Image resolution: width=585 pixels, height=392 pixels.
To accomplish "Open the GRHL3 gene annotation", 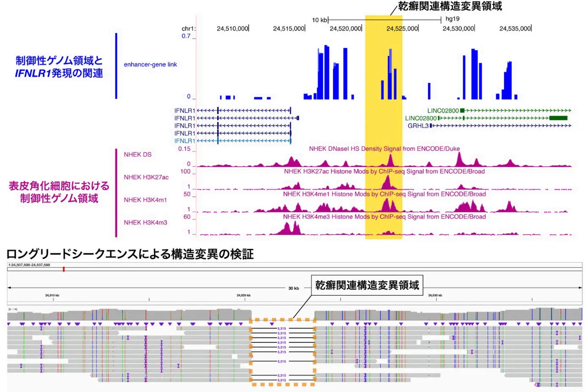I will 418,125.
